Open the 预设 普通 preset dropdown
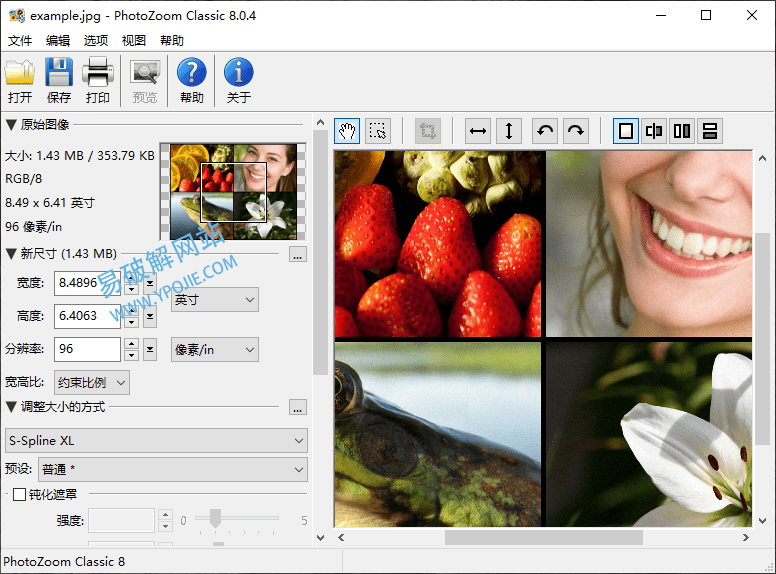The height and width of the screenshot is (574, 776). (x=173, y=470)
